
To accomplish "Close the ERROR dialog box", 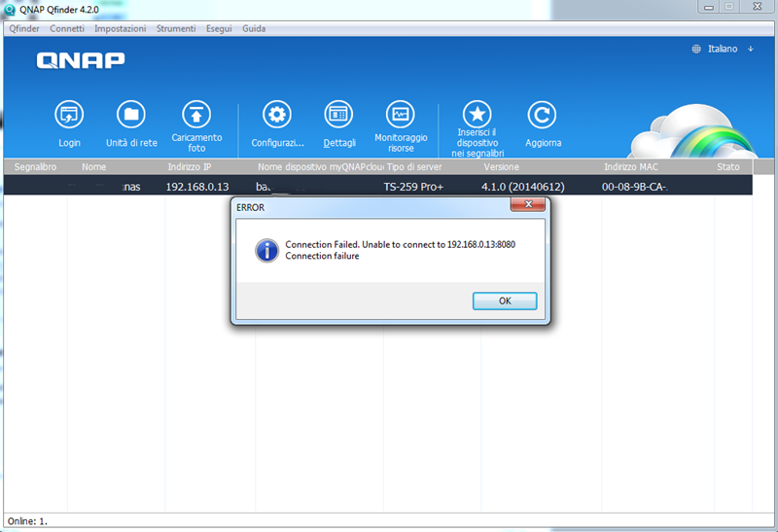I will tap(528, 206).
